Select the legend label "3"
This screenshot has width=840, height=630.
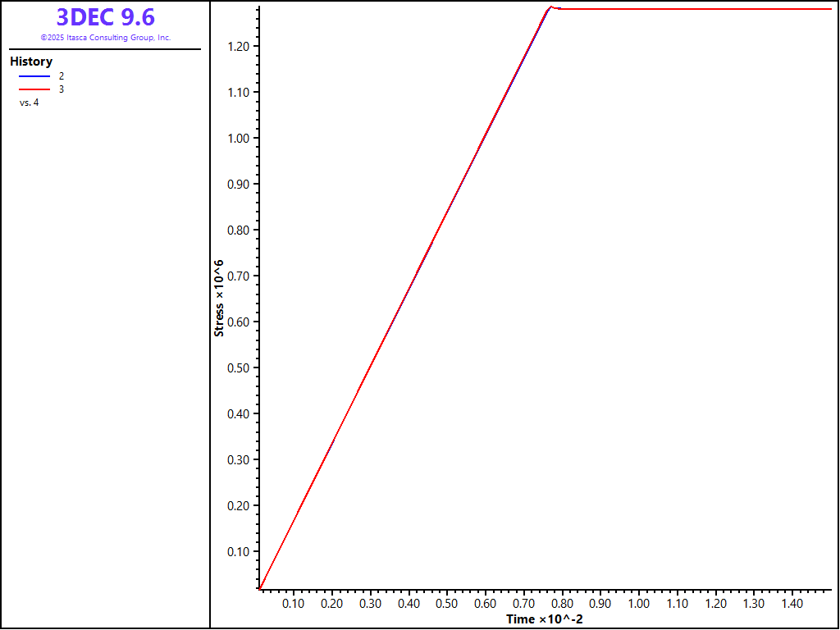[x=62, y=89]
